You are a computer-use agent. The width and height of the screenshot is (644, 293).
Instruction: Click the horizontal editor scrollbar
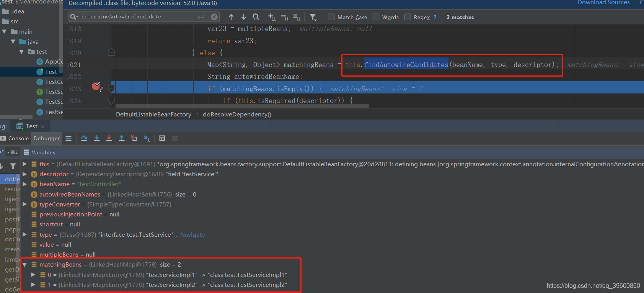pyautogui.click(x=242, y=106)
